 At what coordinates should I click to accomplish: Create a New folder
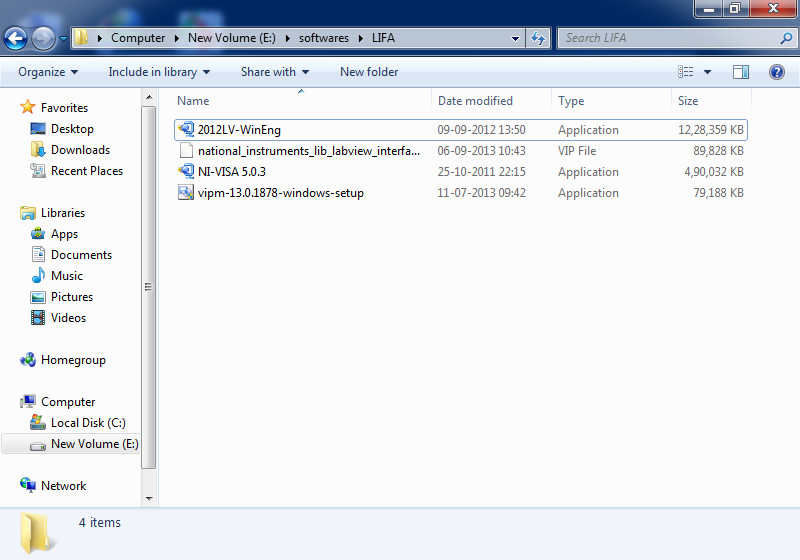369,72
